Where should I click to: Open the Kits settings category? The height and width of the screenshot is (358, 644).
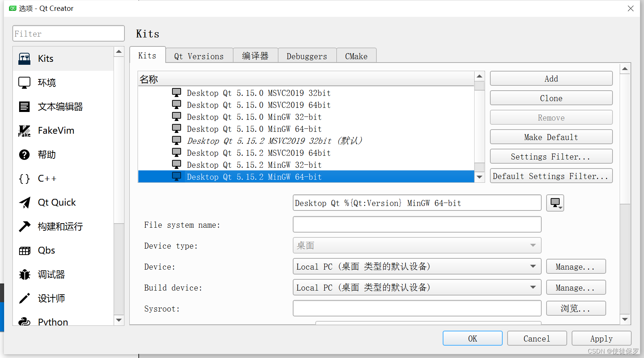point(45,58)
